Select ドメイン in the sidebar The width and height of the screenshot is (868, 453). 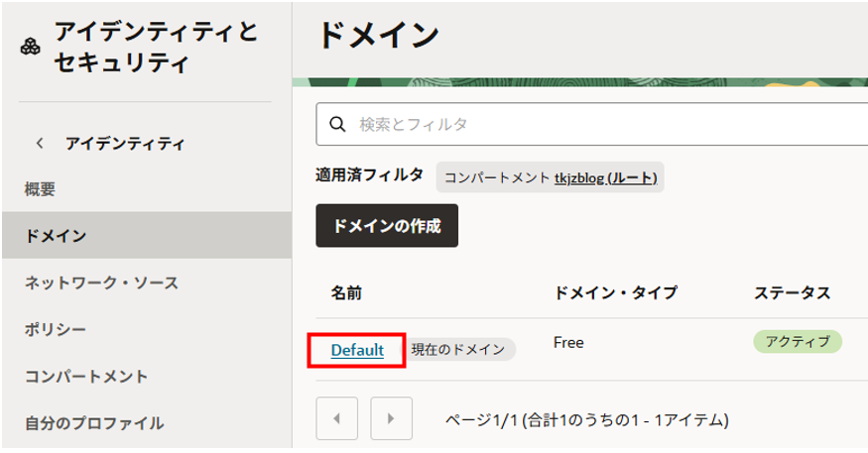click(56, 235)
